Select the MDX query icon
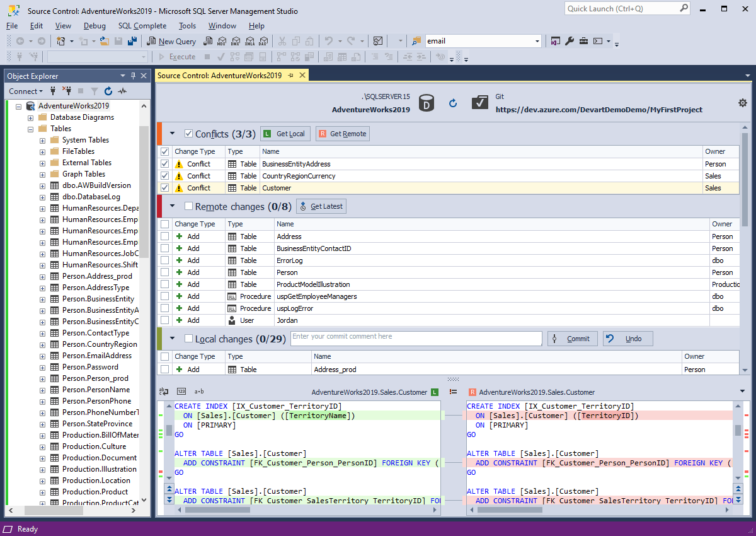 pyautogui.click(x=221, y=40)
